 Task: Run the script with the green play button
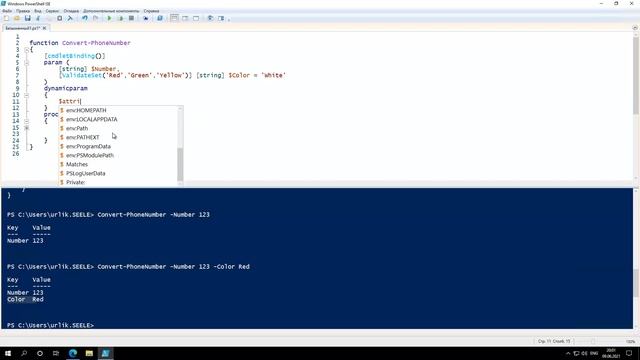click(x=109, y=18)
